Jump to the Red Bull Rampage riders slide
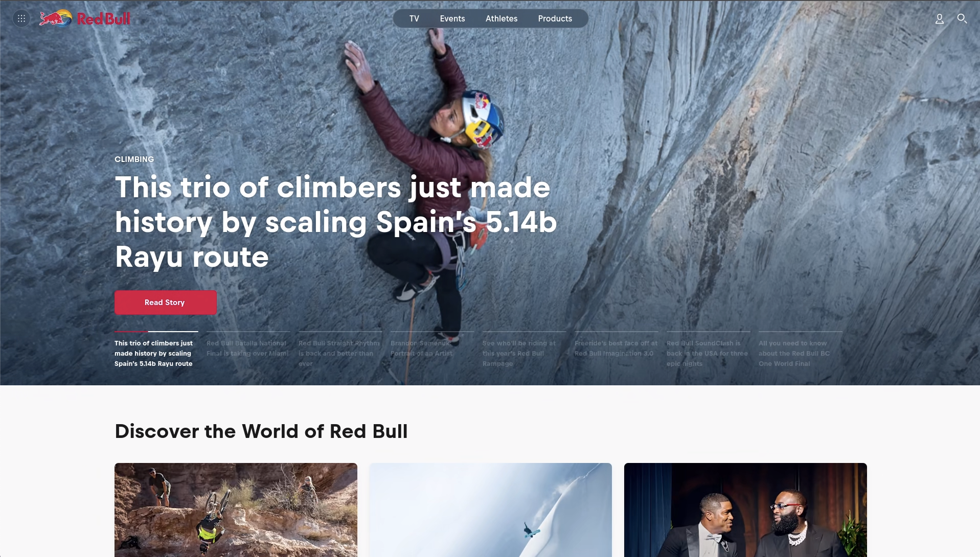Screen dimensions: 980x557 524,350
